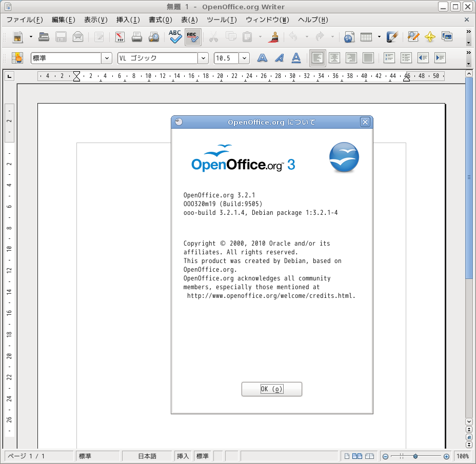Toggle numbered list
The width and height of the screenshot is (476, 464).
coord(389,58)
